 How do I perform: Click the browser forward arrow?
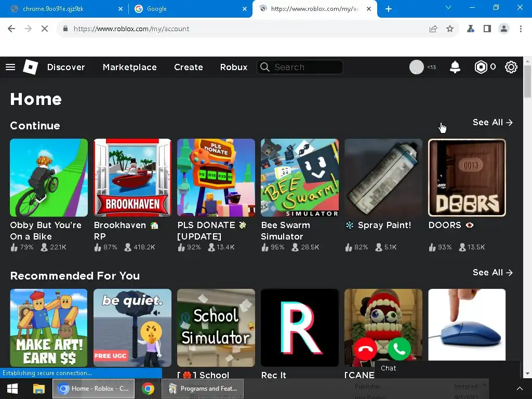[28, 29]
